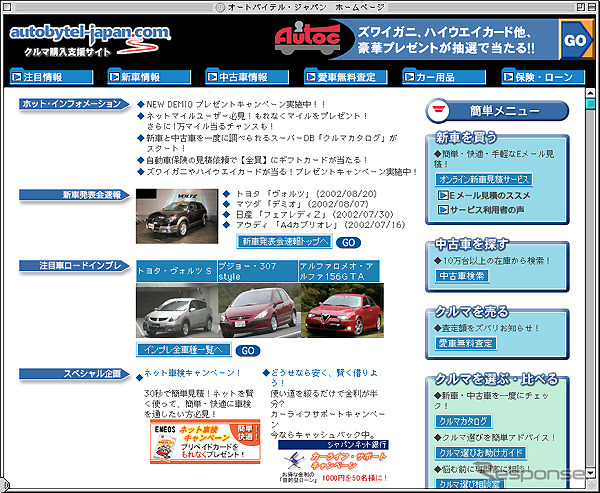
Task: Click the Voltz showroom photo thumbnail
Action: point(177,216)
